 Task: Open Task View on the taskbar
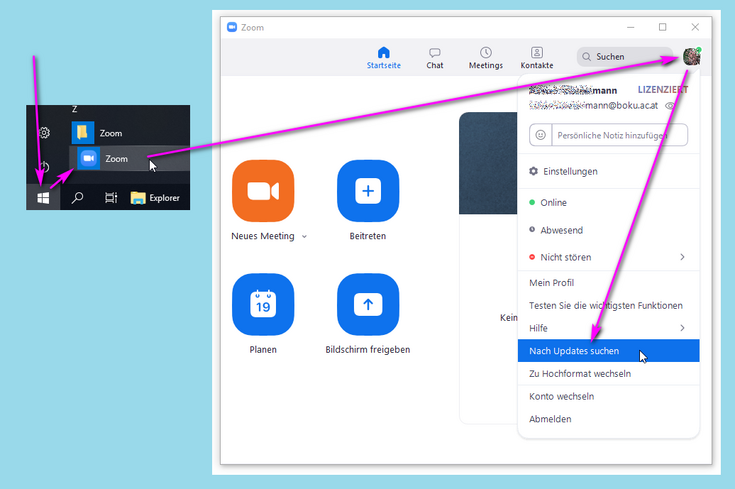tap(111, 198)
